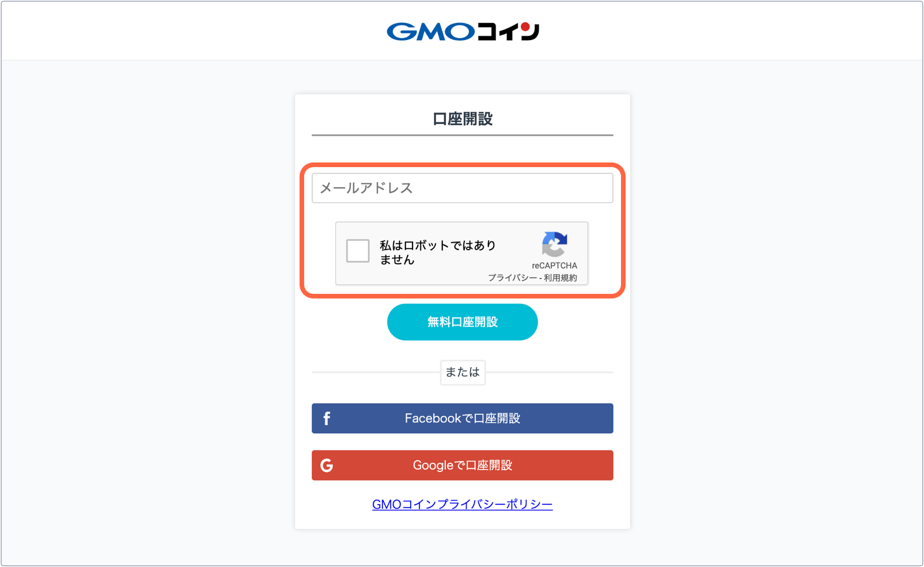924x567 pixels.
Task: Click the reCAPTCHA text under the logo
Action: click(x=554, y=266)
